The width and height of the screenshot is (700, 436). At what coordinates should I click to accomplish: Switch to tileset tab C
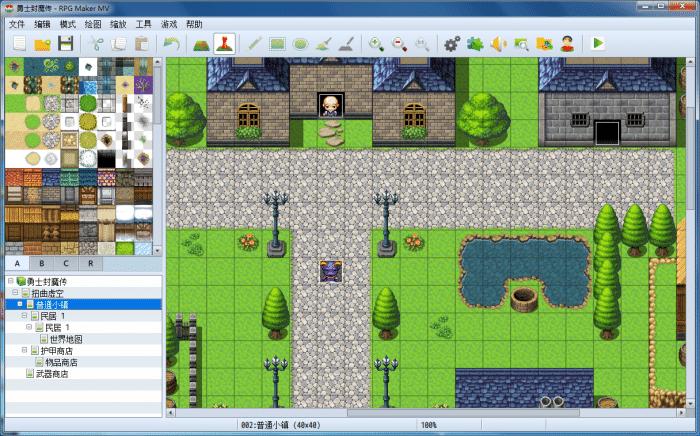click(x=66, y=263)
